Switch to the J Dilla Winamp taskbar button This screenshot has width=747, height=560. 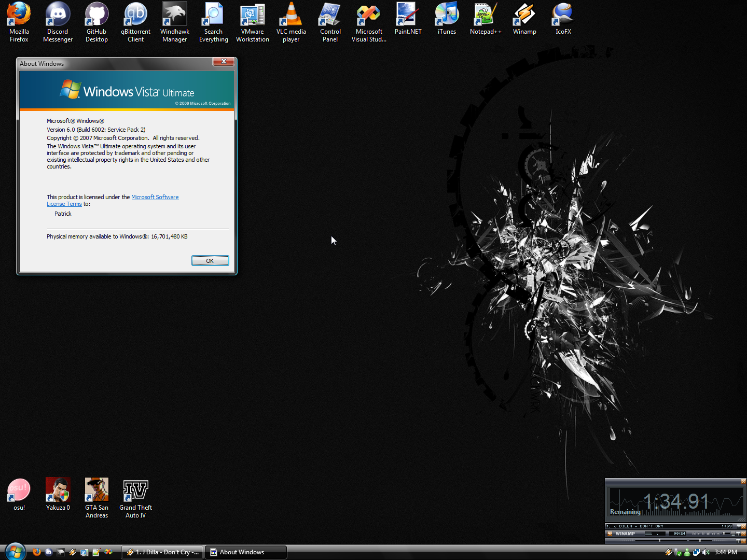(163, 552)
